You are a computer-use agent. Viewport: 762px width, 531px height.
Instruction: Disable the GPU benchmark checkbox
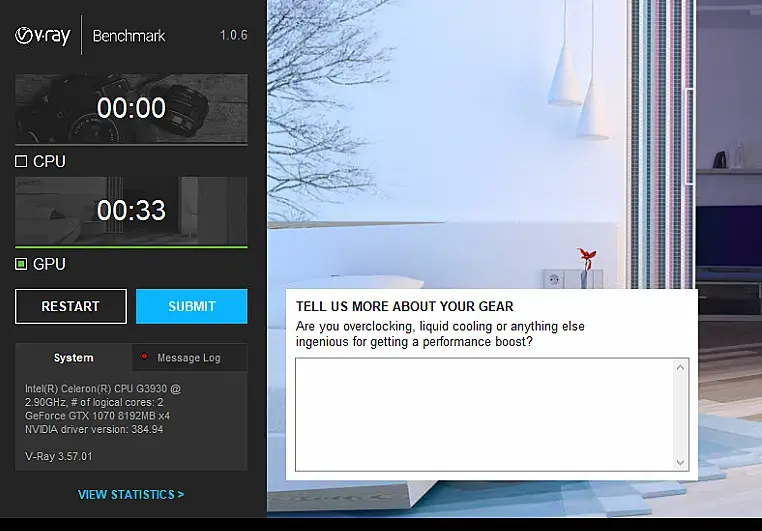(21, 264)
